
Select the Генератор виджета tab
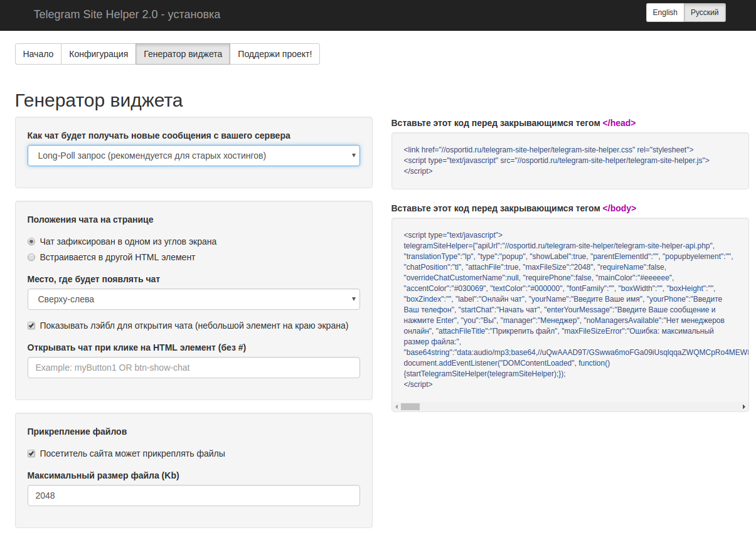[x=183, y=54]
